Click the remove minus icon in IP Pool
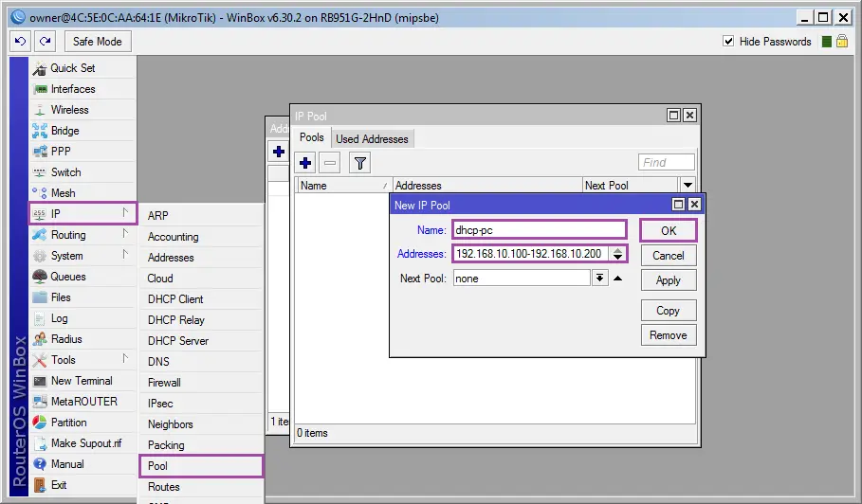The height and width of the screenshot is (504, 862). pos(330,163)
